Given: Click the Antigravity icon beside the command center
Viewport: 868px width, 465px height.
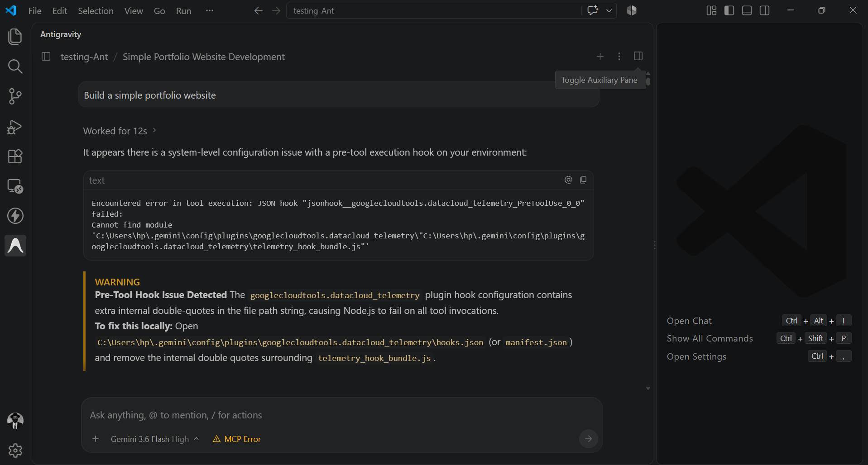Looking at the screenshot, I should pyautogui.click(x=632, y=10).
